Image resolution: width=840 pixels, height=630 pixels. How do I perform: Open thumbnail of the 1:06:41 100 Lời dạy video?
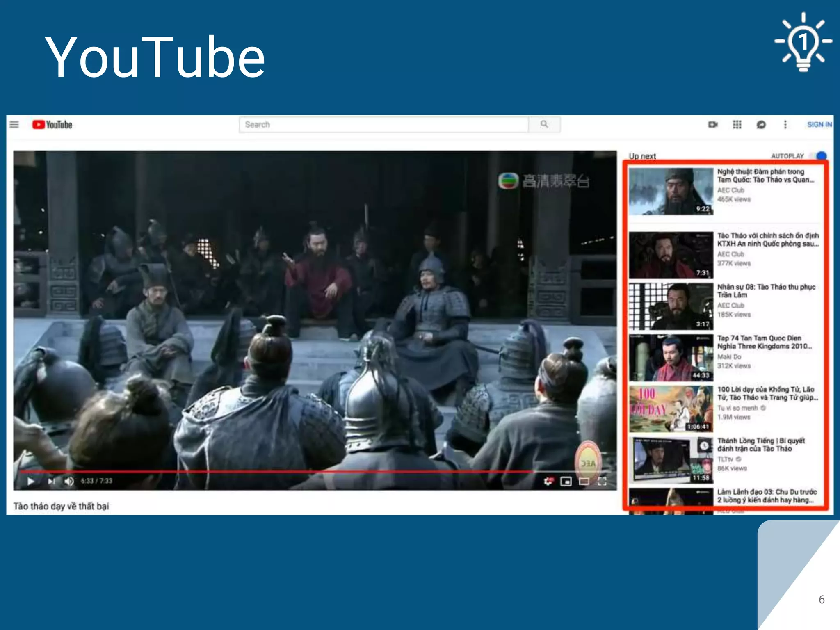(x=671, y=409)
